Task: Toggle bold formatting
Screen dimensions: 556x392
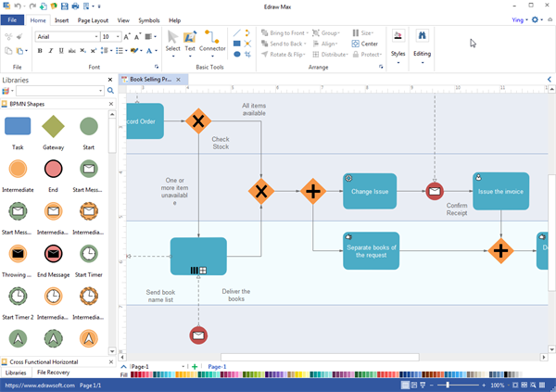Action: 40,51
